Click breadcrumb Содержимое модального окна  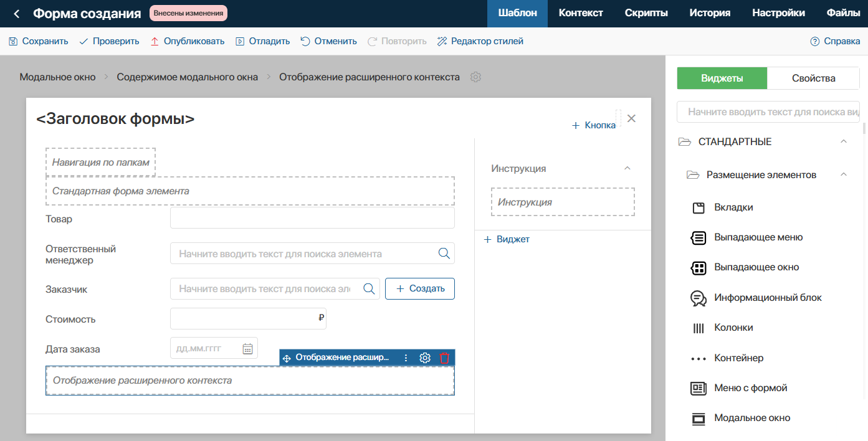point(188,77)
